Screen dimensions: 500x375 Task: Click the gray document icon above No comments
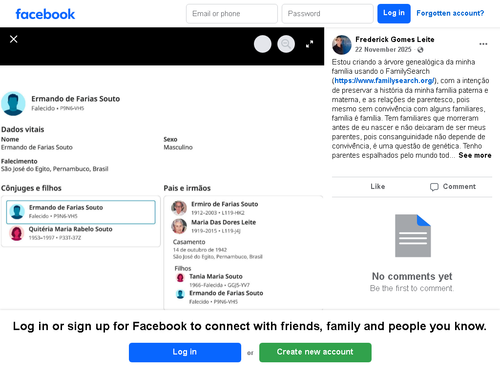(x=413, y=236)
